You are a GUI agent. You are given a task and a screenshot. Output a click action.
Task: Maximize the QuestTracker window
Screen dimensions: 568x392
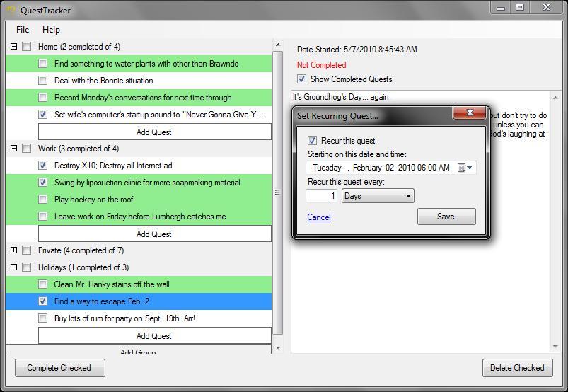coord(520,7)
